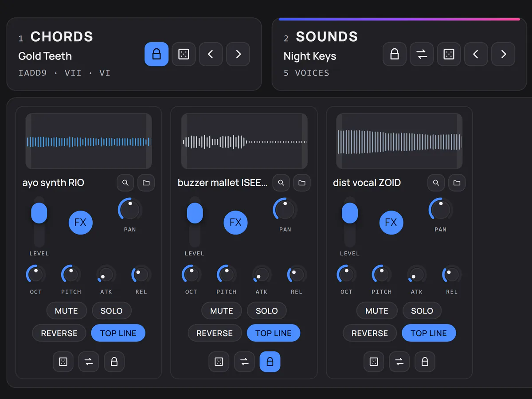Viewport: 532px width, 399px height.
Task: Randomize chords with the Chords dice icon
Action: tap(184, 54)
